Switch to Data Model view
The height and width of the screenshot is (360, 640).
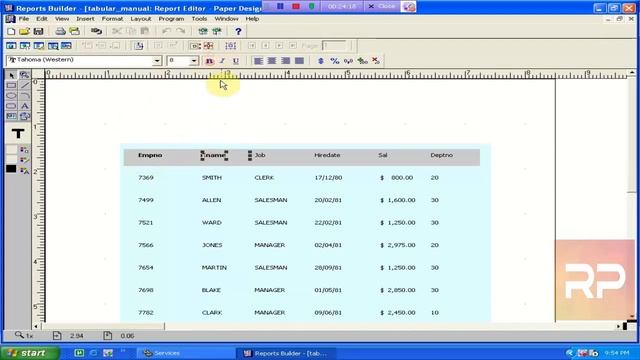(11, 46)
